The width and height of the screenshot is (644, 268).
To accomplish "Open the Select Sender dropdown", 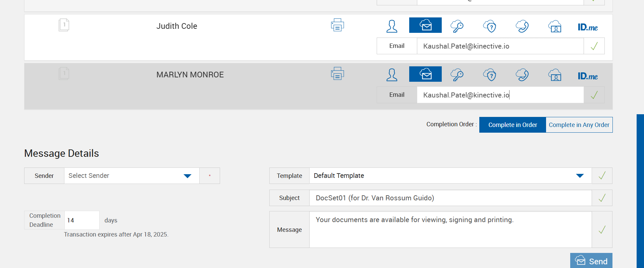I will 131,176.
